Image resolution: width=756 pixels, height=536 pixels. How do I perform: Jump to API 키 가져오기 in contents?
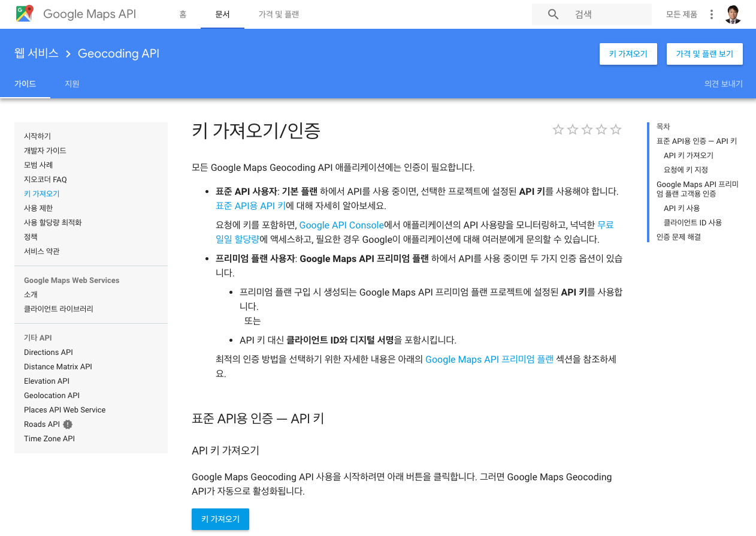688,156
